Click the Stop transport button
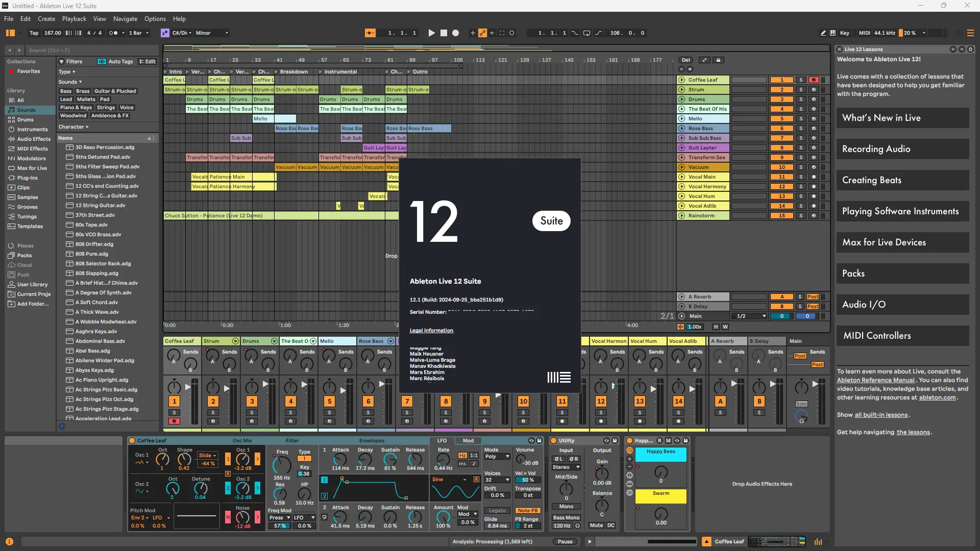The width and height of the screenshot is (980, 551). [x=444, y=33]
